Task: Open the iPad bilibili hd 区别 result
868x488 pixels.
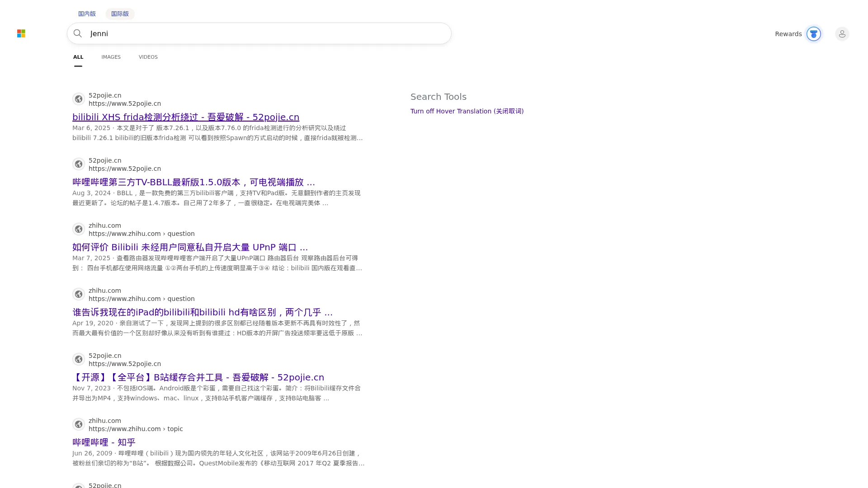Action: point(203,312)
